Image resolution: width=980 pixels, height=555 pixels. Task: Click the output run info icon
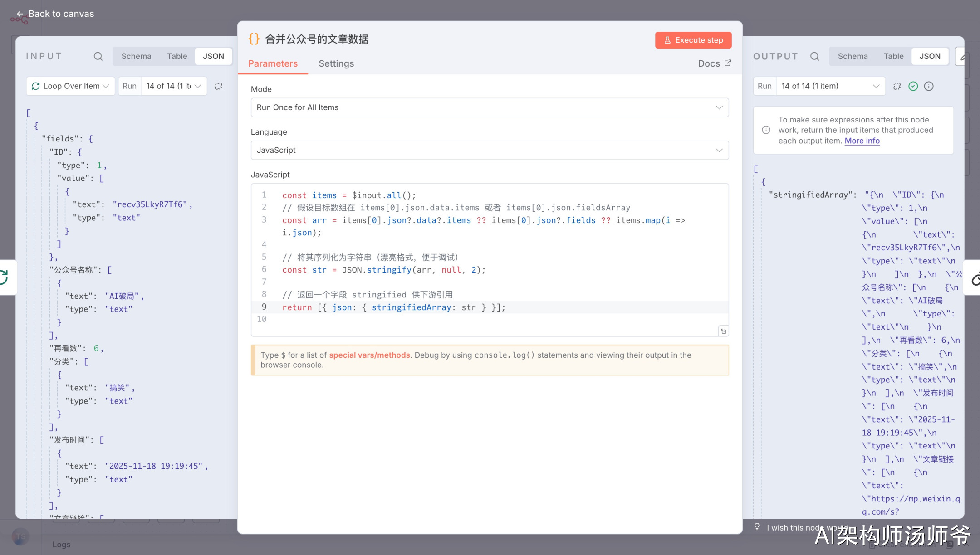point(929,86)
